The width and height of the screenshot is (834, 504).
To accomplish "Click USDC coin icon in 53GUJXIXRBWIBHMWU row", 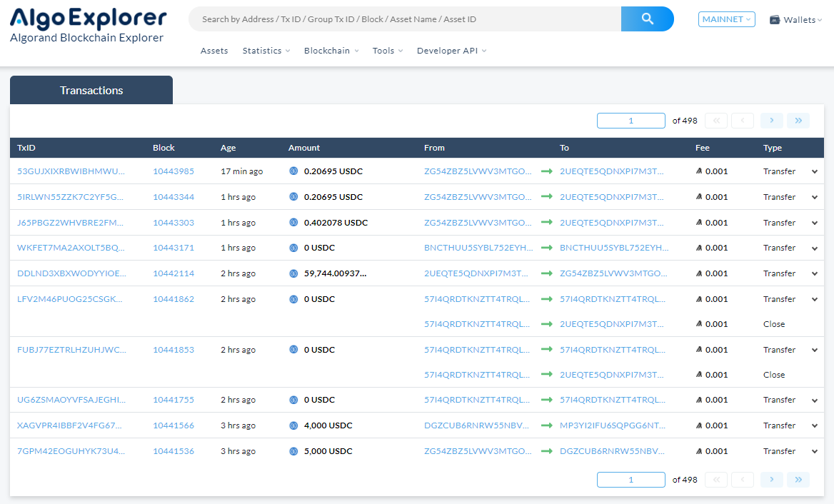I will click(293, 171).
